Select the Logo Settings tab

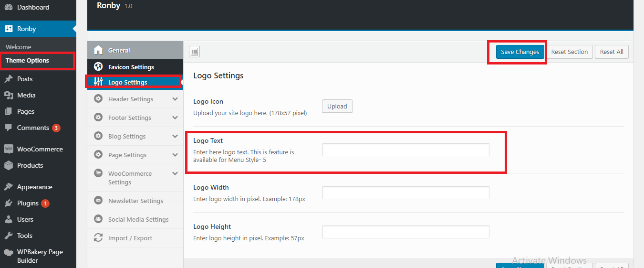135,82
